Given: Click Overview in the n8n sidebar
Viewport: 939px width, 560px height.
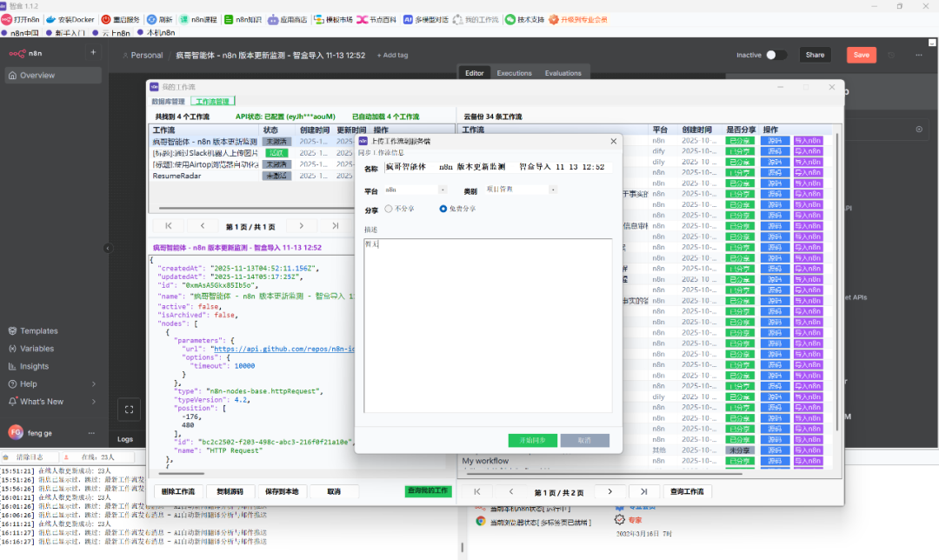Looking at the screenshot, I should [x=53, y=76].
